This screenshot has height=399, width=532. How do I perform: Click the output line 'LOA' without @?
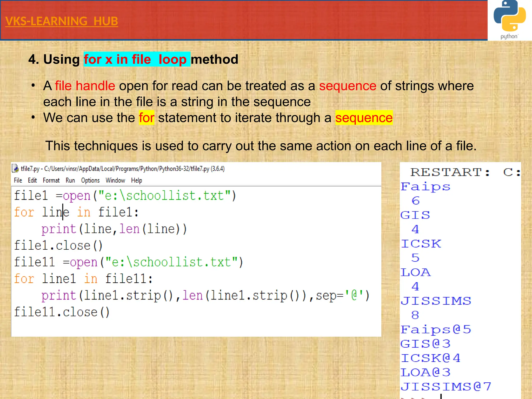point(416,272)
